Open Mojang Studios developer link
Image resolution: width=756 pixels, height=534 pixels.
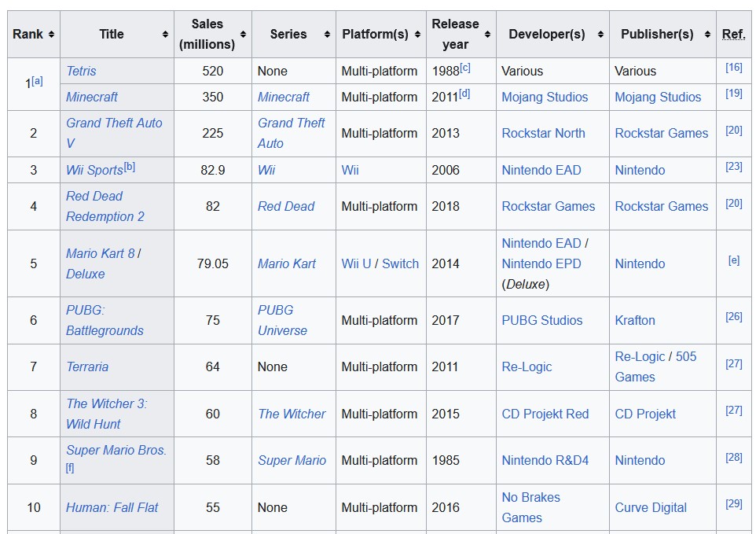click(545, 97)
